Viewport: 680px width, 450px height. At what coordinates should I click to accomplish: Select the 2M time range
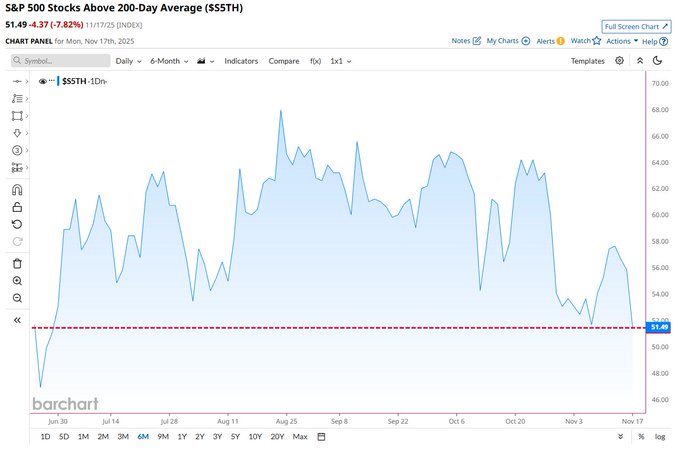tap(103, 437)
